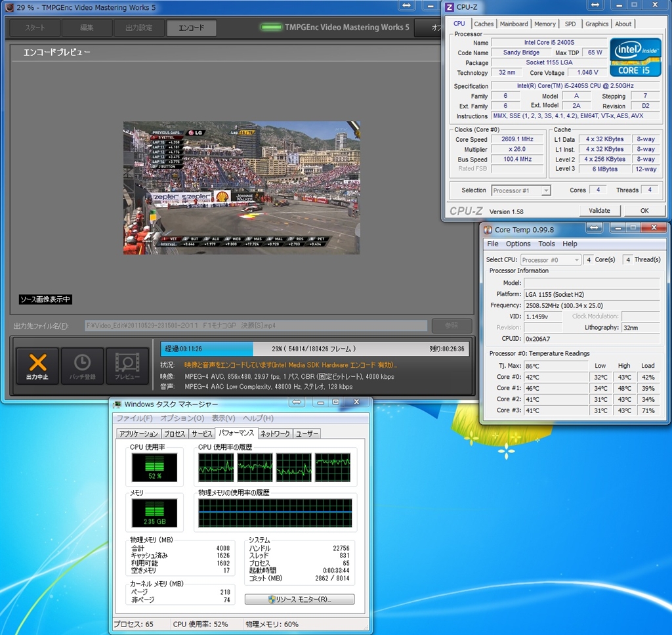This screenshot has height=635, width=672.
Task: Click the Task Manager title bar icon
Action: [x=117, y=405]
